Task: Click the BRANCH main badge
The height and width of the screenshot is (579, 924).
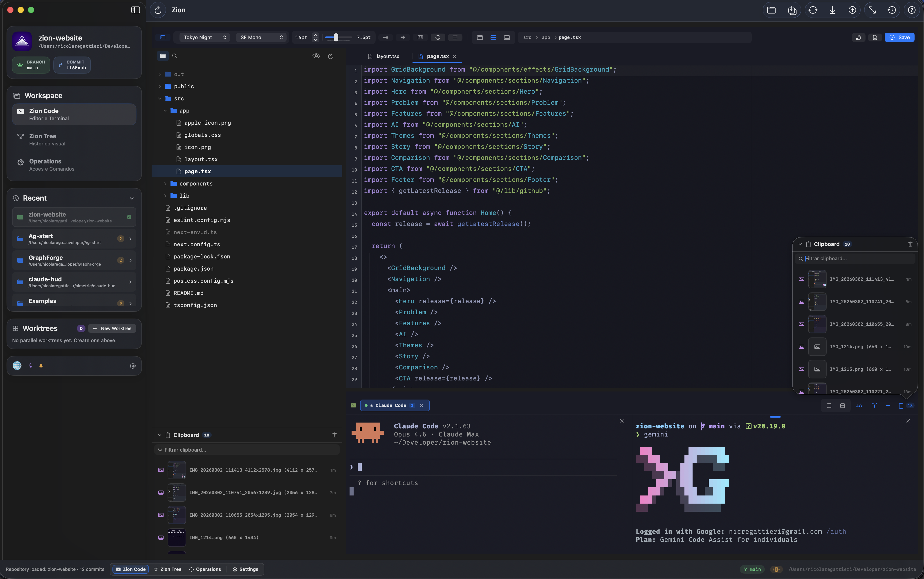Action: (31, 65)
